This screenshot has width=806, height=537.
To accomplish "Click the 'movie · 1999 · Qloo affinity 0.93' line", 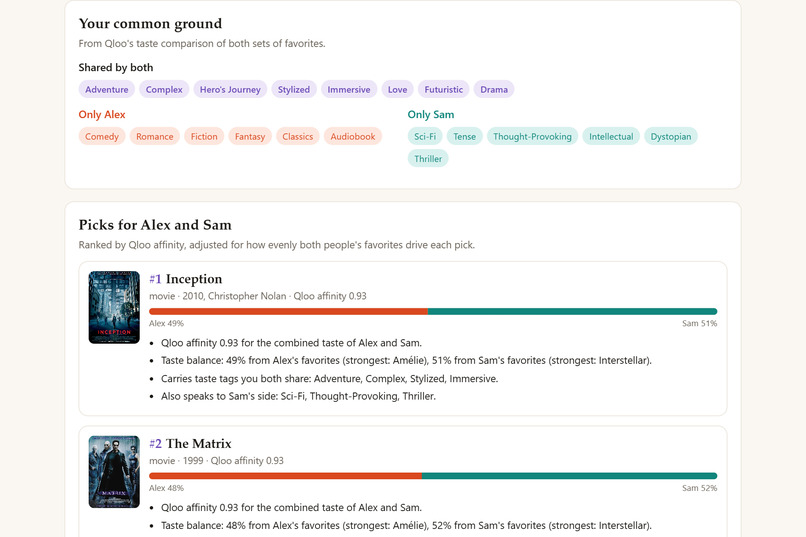I will tap(216, 460).
